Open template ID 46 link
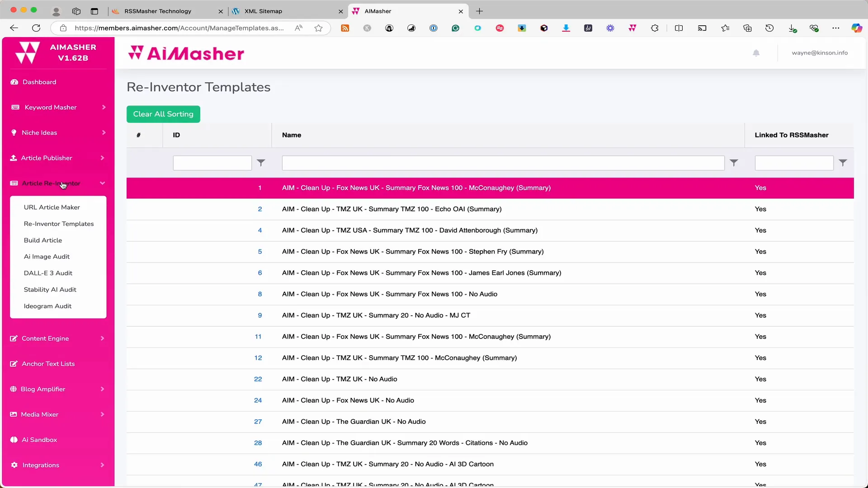 (258, 464)
